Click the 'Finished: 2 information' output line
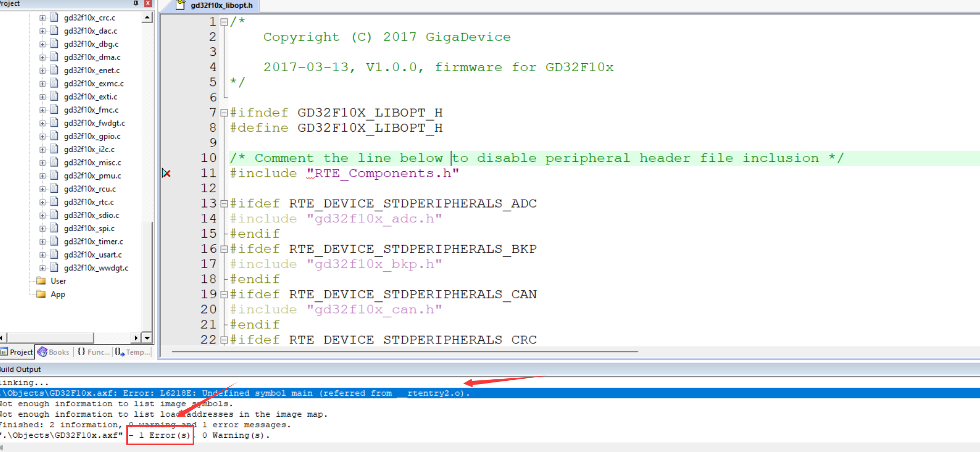Screen dimensions: 980x452 145,425
